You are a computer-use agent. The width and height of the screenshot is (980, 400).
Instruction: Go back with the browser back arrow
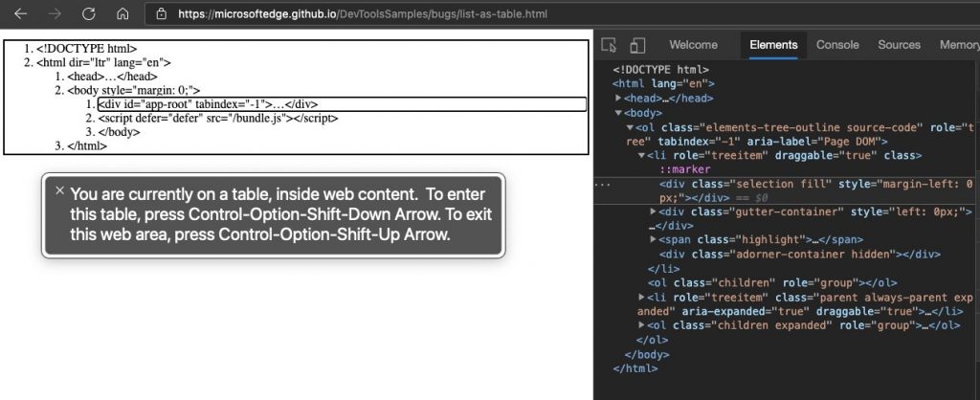click(21, 13)
